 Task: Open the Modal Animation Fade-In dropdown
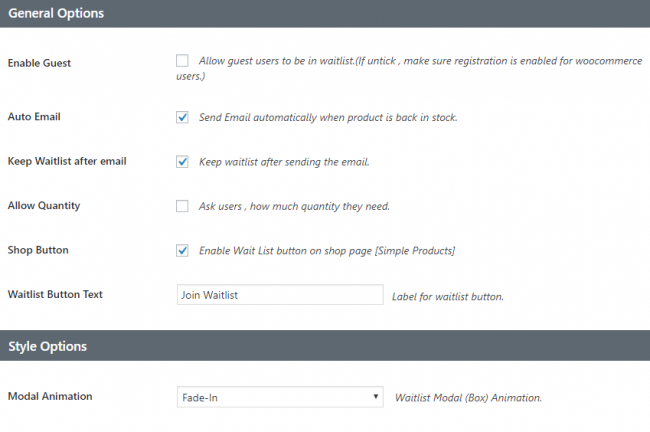[x=280, y=397]
